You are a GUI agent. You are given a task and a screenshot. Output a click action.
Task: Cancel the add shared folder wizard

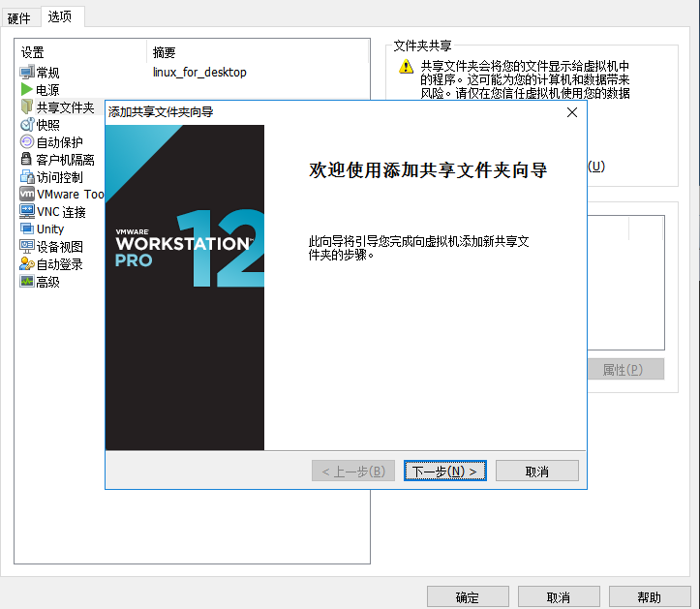pos(537,472)
